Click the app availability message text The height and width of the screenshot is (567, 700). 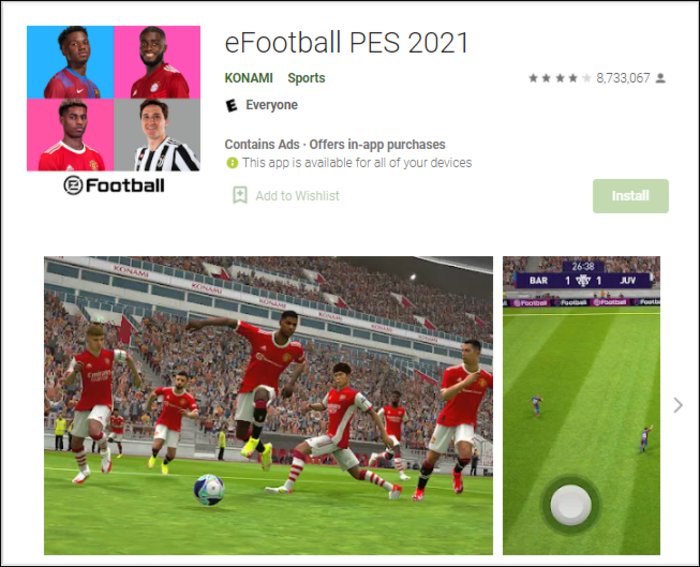coord(357,163)
